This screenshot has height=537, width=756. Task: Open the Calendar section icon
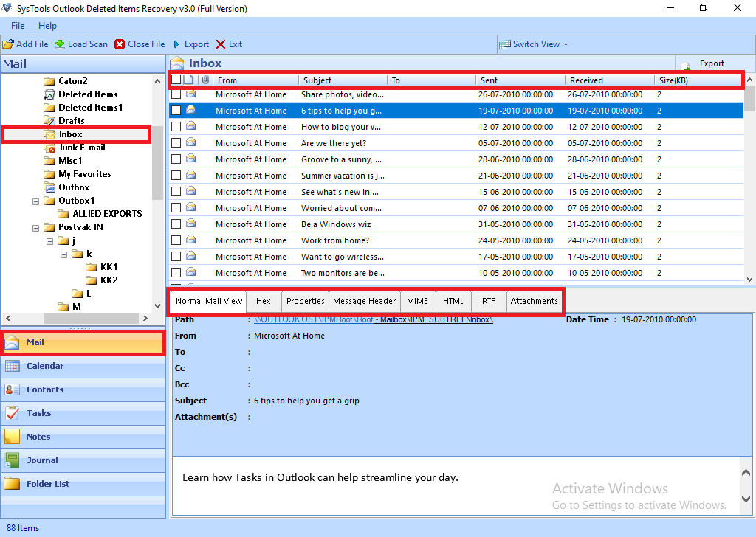tap(13, 366)
